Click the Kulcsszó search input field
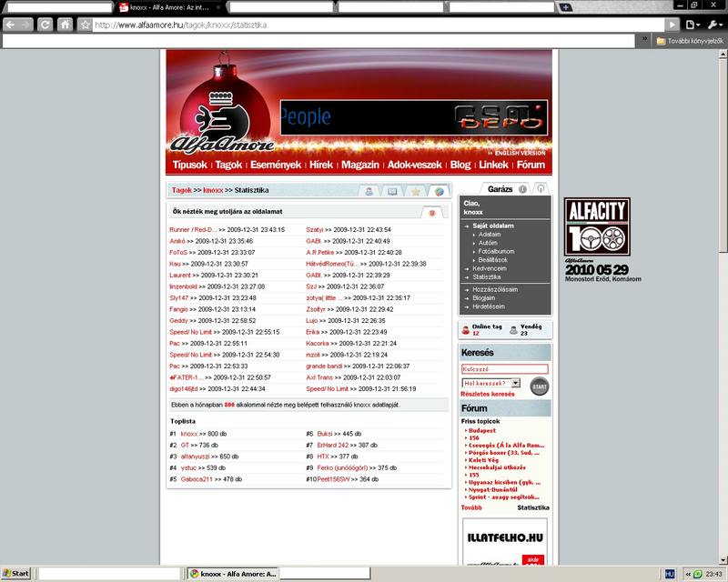The height and width of the screenshot is (582, 728). [x=504, y=369]
